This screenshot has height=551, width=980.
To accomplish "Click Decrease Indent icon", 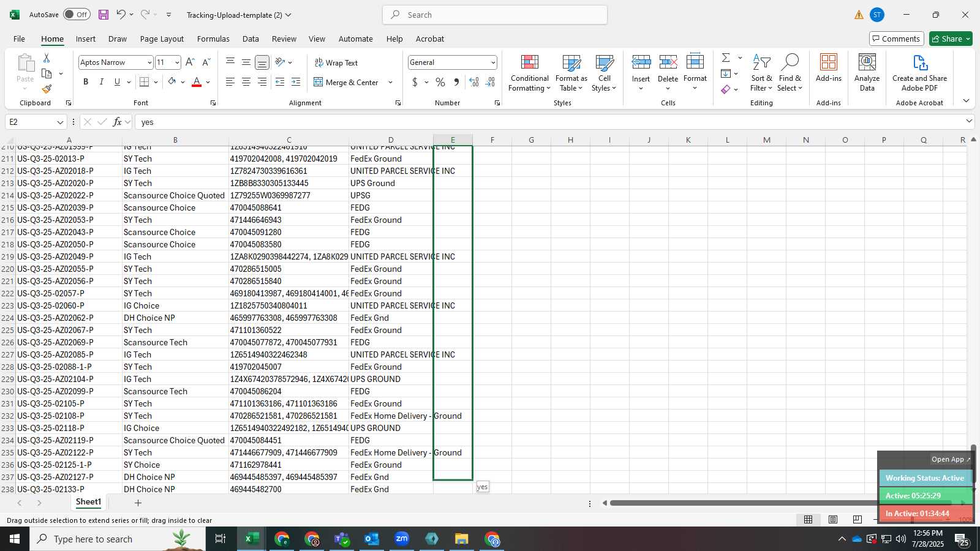I will pos(280,82).
